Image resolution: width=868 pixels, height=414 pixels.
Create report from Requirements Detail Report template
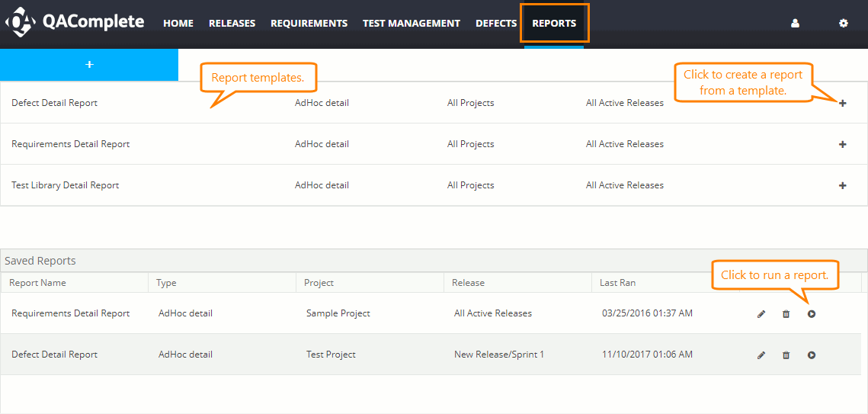842,144
